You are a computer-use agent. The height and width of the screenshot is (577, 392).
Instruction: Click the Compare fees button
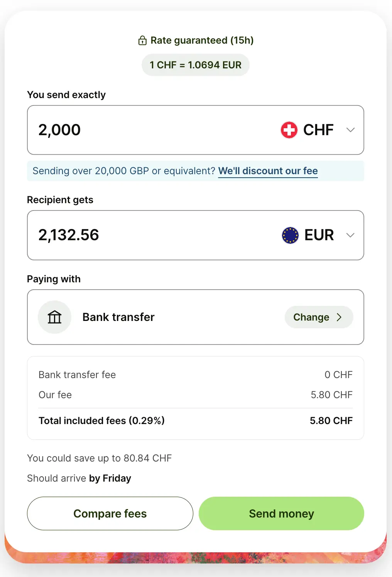pos(110,513)
